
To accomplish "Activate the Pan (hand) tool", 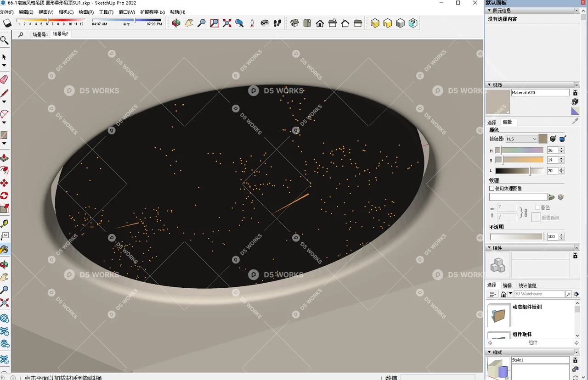I will pos(189,23).
